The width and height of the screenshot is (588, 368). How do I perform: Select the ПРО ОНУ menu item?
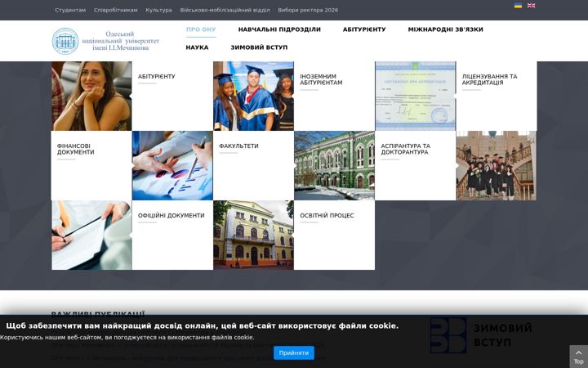201,29
